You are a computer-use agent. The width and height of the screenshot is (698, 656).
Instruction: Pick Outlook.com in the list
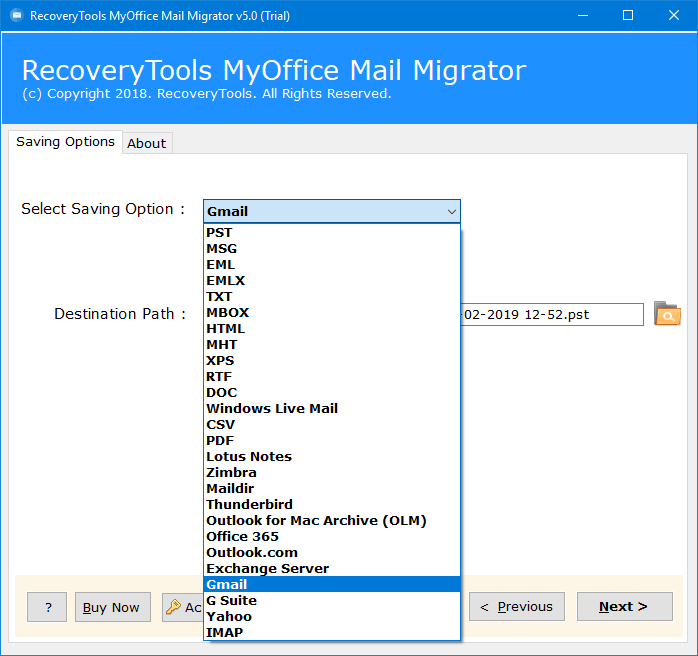(332, 553)
